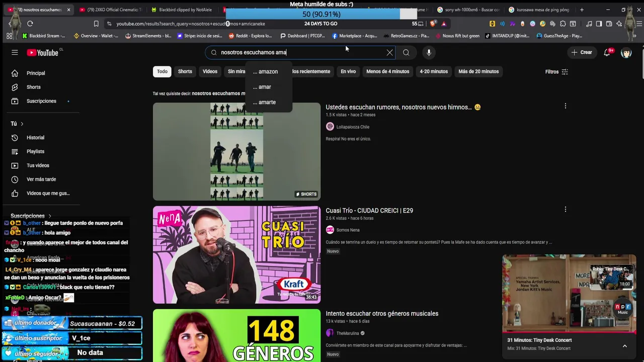
Task: Clear the search box text
Action: coord(389,52)
